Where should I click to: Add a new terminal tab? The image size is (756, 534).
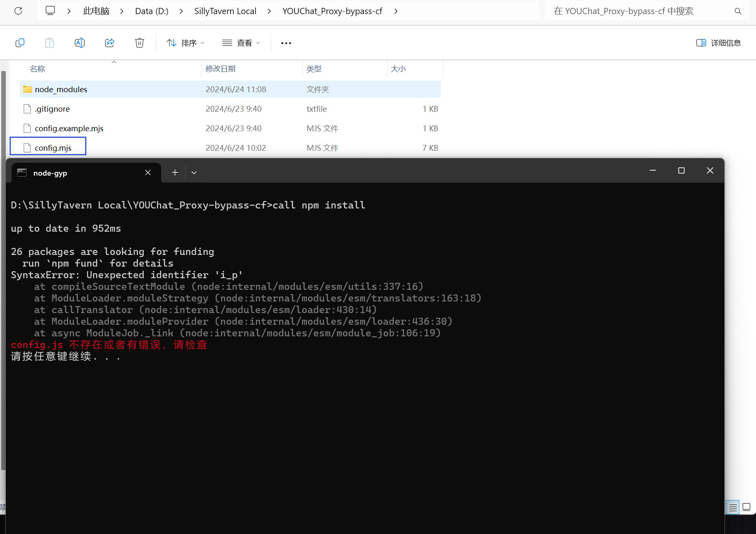175,173
